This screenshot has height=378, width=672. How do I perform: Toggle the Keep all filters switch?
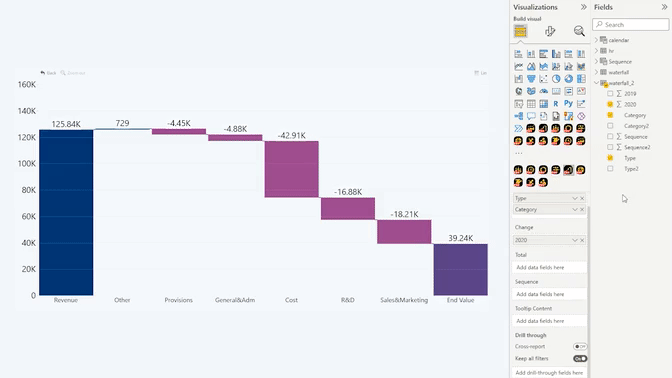click(x=580, y=359)
